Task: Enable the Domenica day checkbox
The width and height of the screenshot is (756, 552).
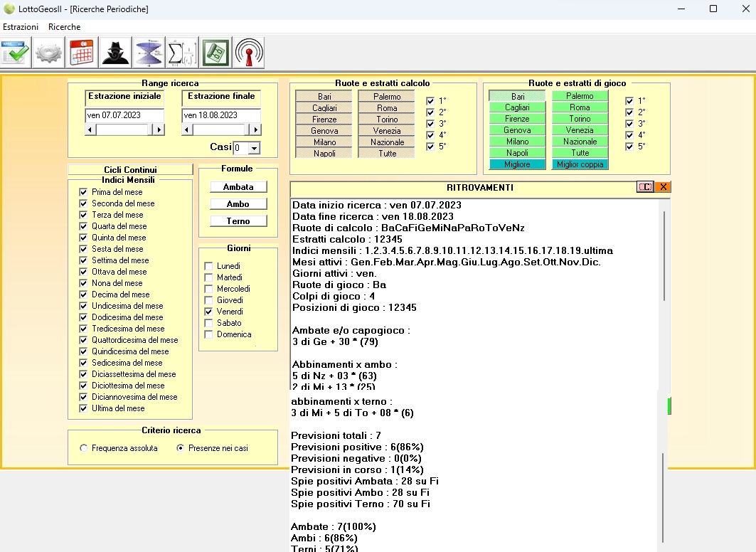Action: tap(209, 334)
